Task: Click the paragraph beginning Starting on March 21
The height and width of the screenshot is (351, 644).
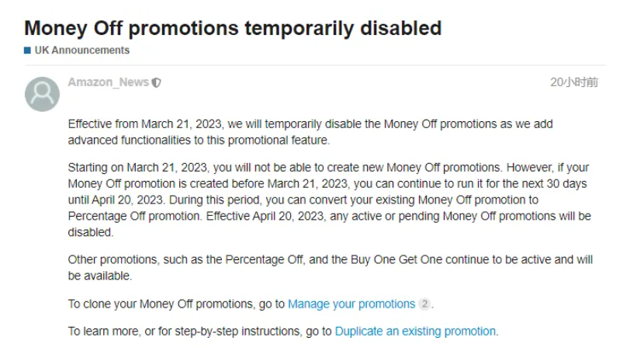Action: pos(330,200)
